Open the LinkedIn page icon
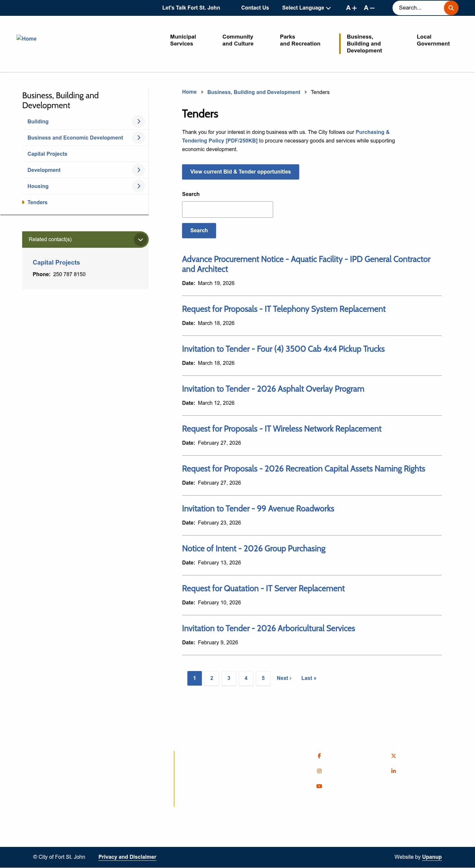475x868 pixels. [393, 771]
